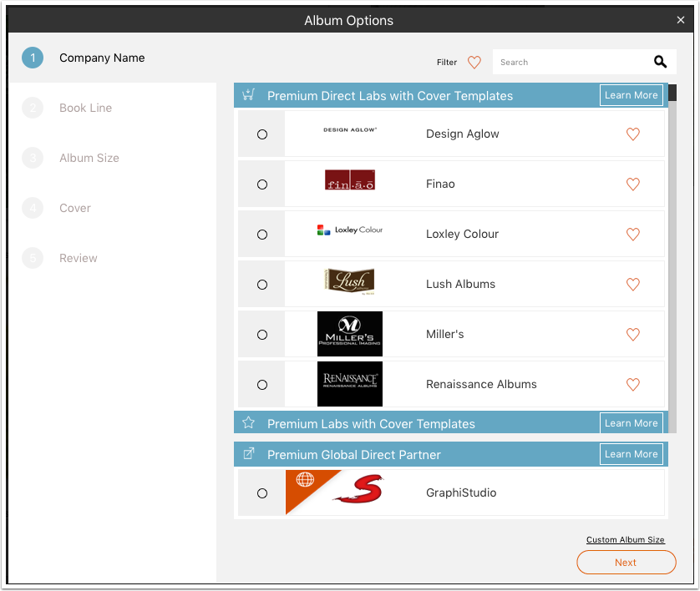Go to step 2 Book Line
Screen dimensions: 700x591
point(86,108)
